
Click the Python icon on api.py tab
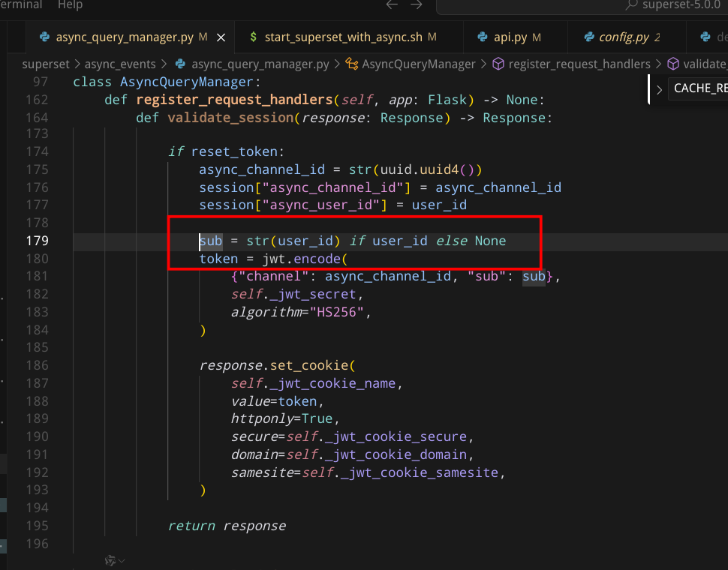pos(483,37)
